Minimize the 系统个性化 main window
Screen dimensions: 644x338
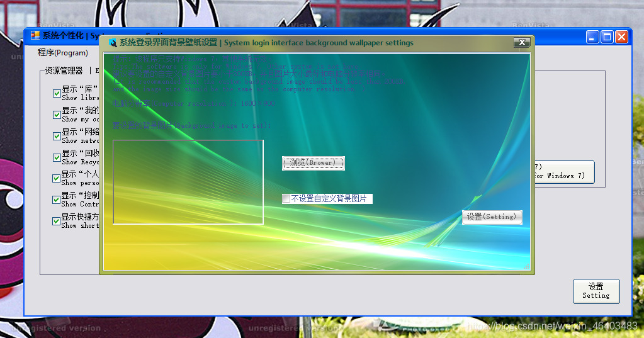pos(592,37)
